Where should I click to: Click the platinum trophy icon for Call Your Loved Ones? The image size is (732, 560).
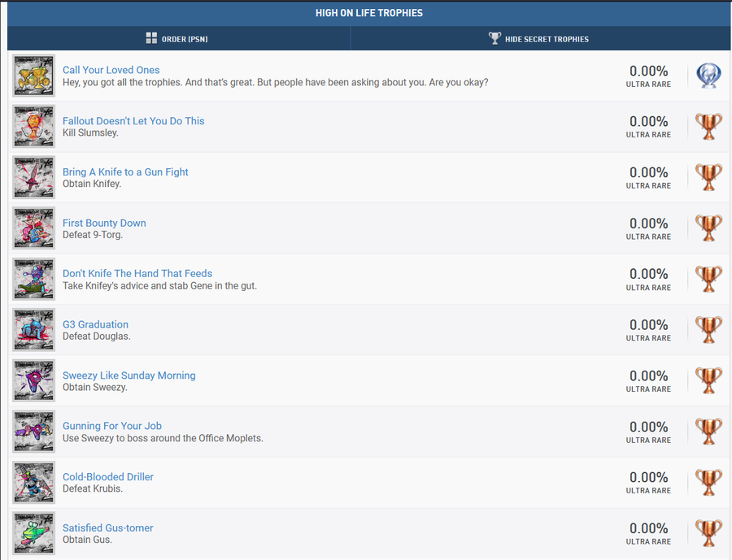click(708, 76)
